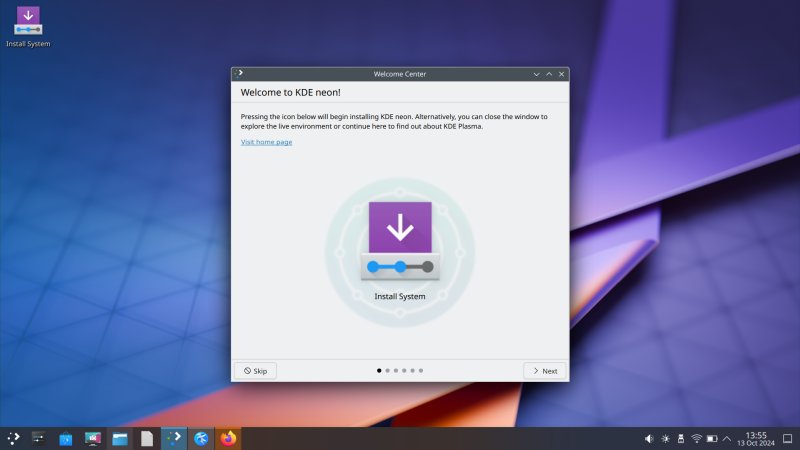
Task: Skip the Welcome Center tour
Action: (x=255, y=371)
